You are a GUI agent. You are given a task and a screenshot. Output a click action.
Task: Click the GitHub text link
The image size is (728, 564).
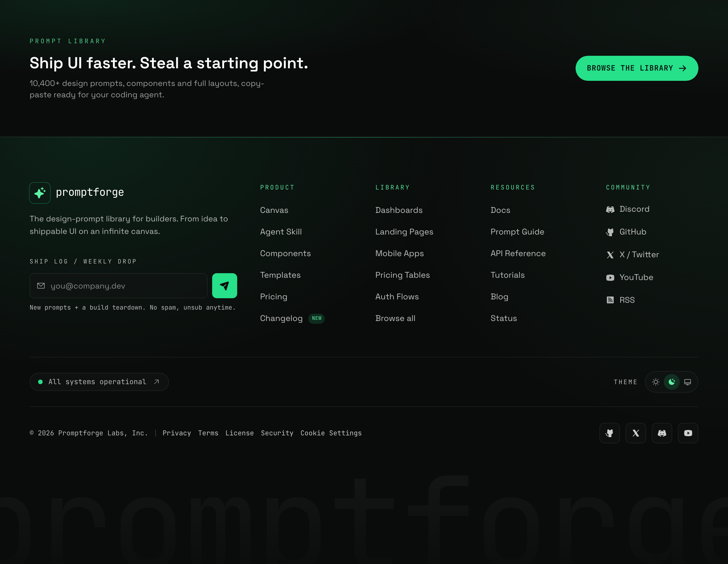point(633,232)
